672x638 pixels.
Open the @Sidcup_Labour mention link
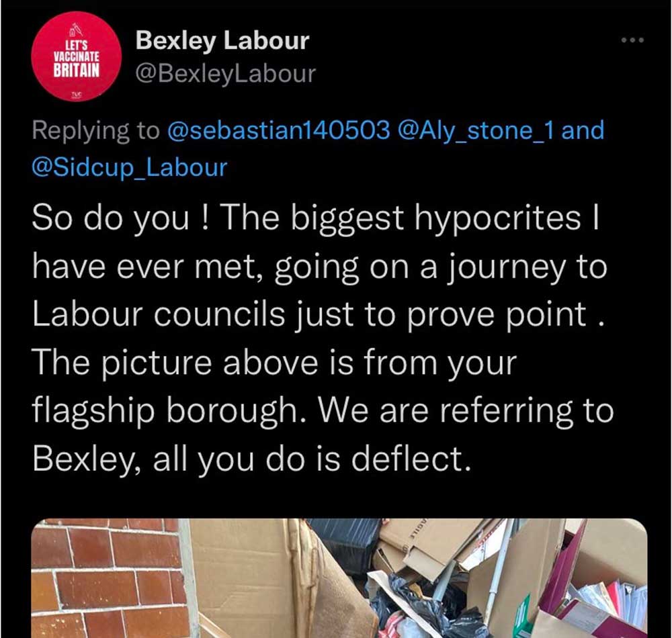[130, 167]
